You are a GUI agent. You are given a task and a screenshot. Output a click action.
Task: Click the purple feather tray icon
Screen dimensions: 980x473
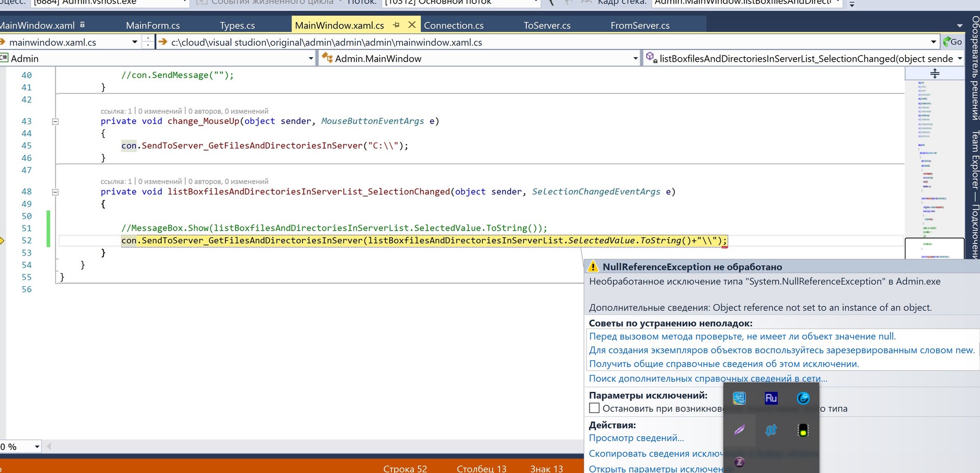pyautogui.click(x=739, y=430)
